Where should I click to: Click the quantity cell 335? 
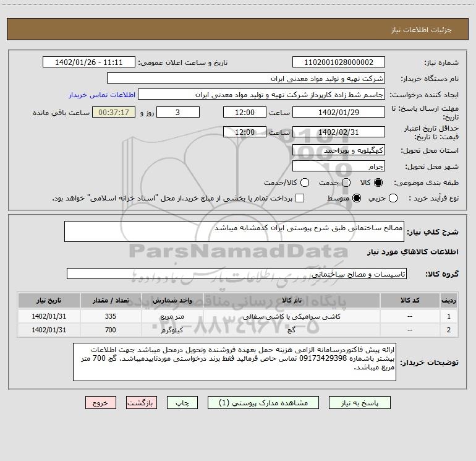point(111,316)
